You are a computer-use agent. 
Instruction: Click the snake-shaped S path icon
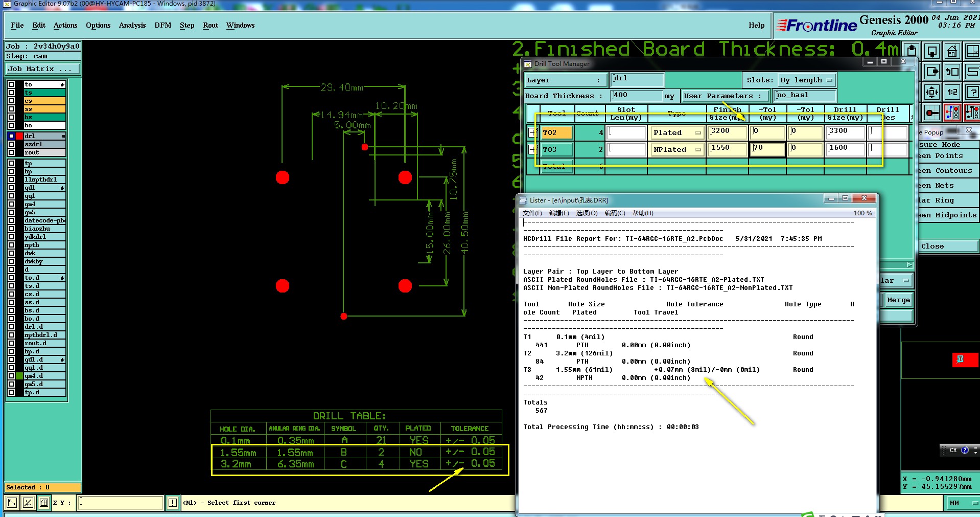coord(972,72)
